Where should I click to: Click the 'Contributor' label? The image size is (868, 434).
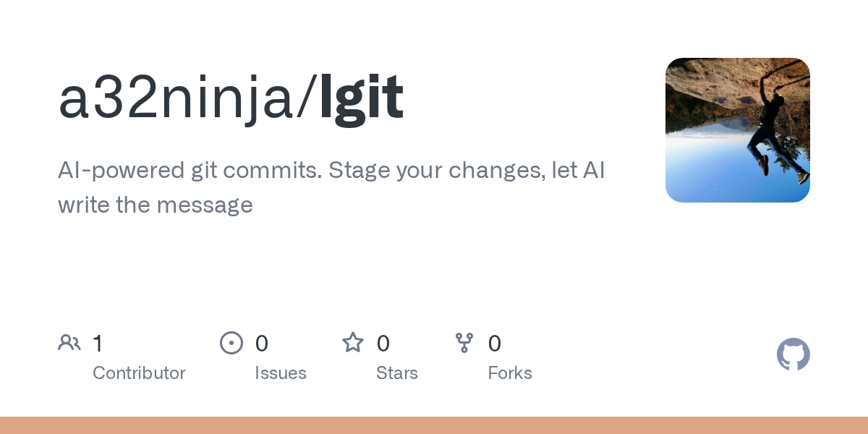click(x=139, y=373)
